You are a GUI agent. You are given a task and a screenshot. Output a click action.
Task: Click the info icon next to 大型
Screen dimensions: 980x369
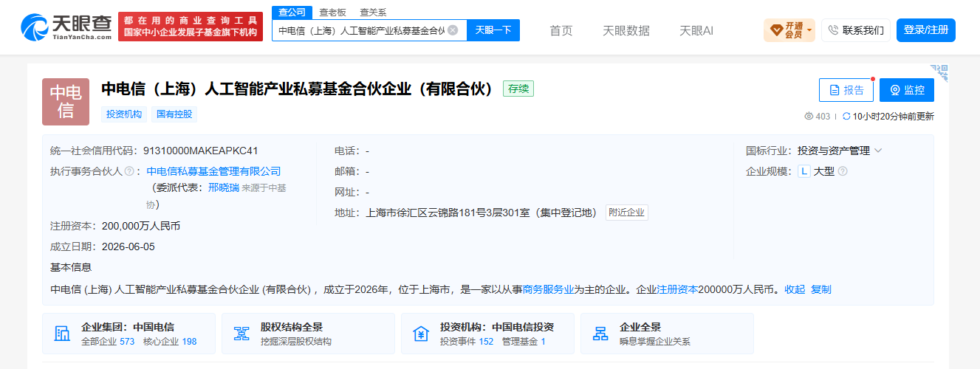(843, 171)
